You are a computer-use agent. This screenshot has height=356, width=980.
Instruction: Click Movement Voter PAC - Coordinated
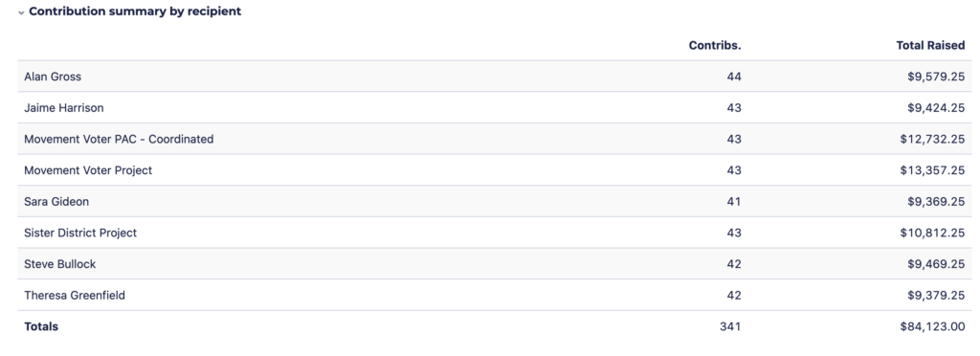(119, 140)
